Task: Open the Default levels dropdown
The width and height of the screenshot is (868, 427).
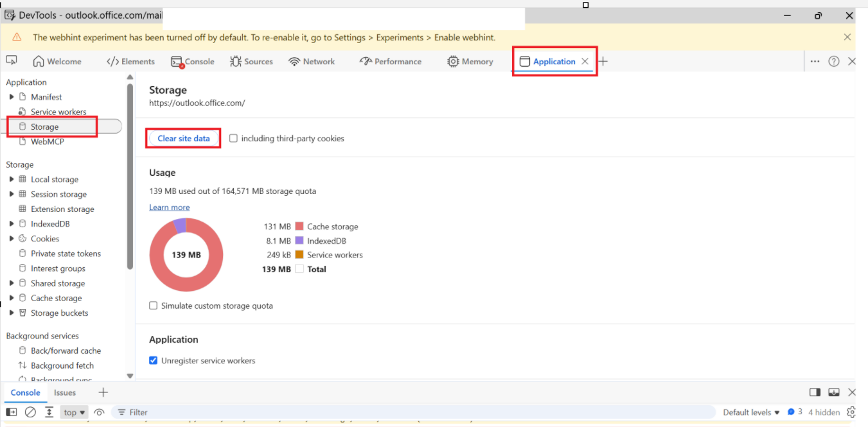Action: click(x=751, y=412)
